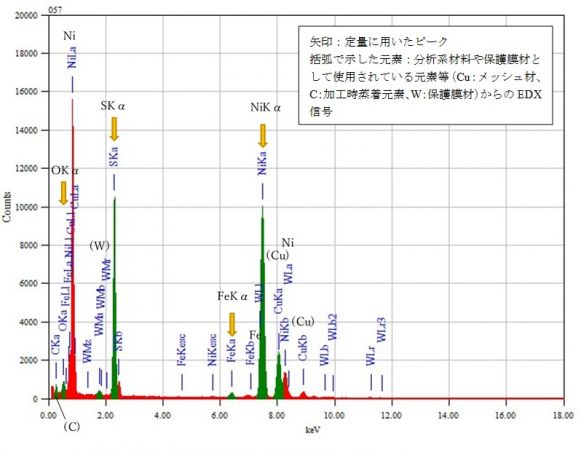Select the blue OKa label
Screen dimensions: 581x450
coord(63,320)
